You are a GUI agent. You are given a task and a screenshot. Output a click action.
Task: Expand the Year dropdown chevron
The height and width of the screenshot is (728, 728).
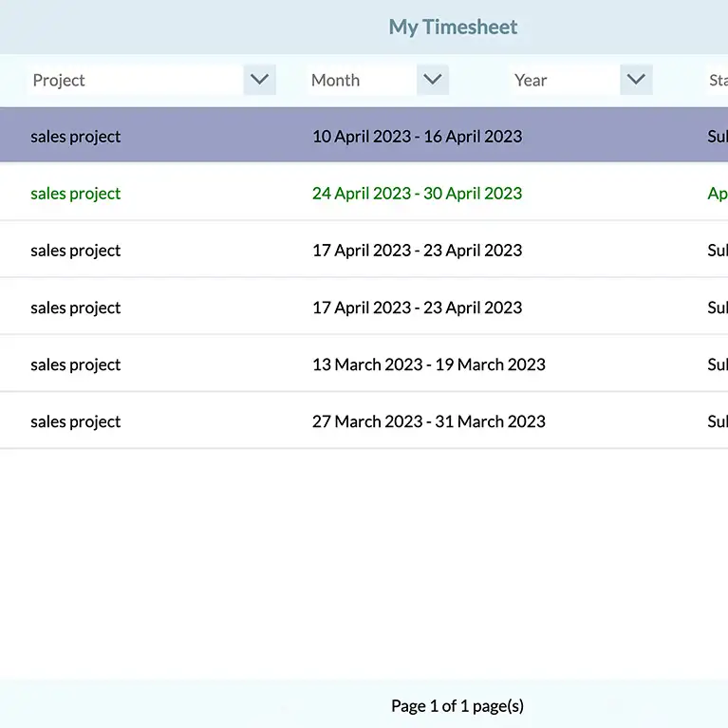636,80
